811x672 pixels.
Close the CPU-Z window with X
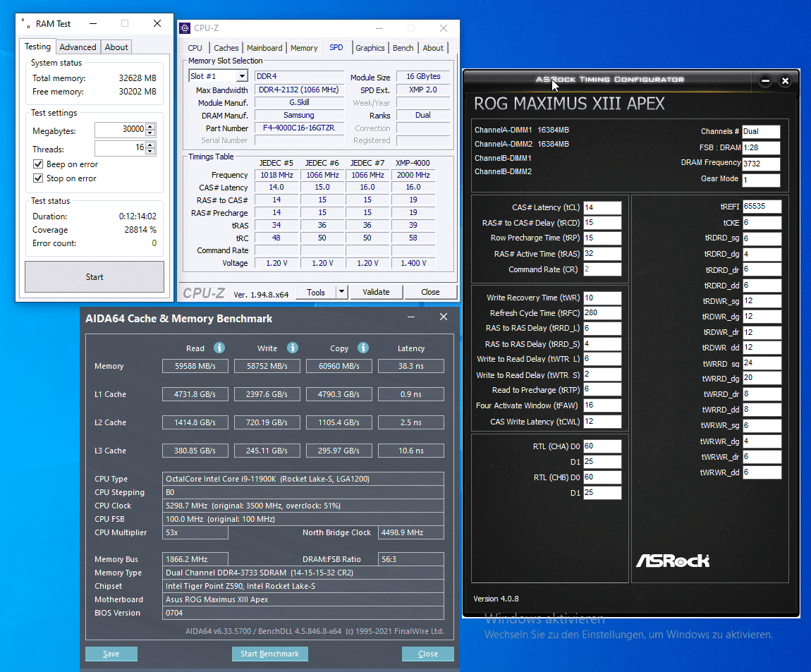tap(444, 28)
